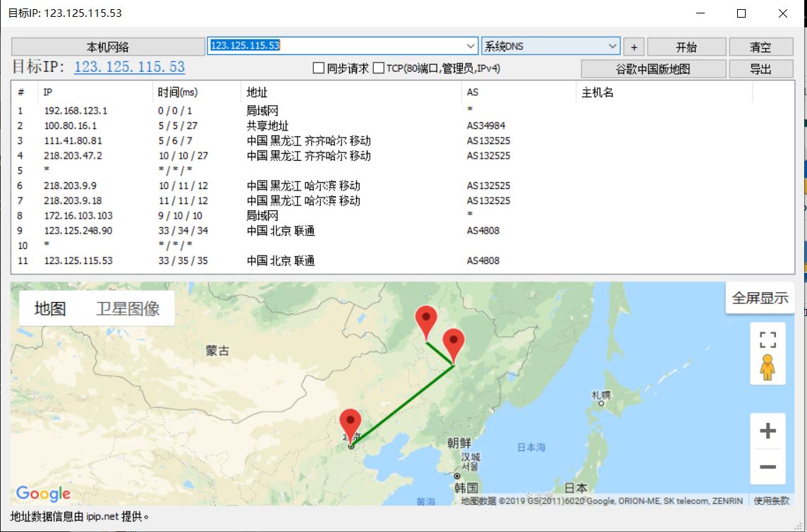Expand the target IP address dropdown
807x532 pixels.
click(471, 46)
